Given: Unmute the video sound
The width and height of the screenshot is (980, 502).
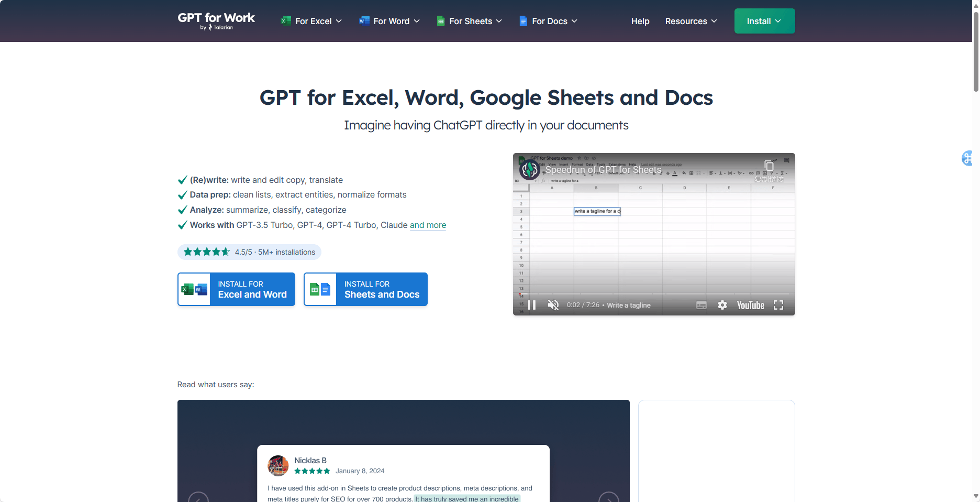Looking at the screenshot, I should (553, 305).
